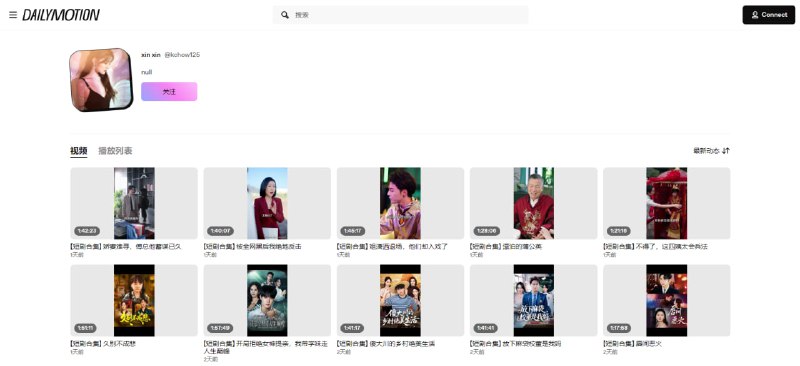Open video title under red jacket man
This screenshot has width=800, height=366.
506,247
